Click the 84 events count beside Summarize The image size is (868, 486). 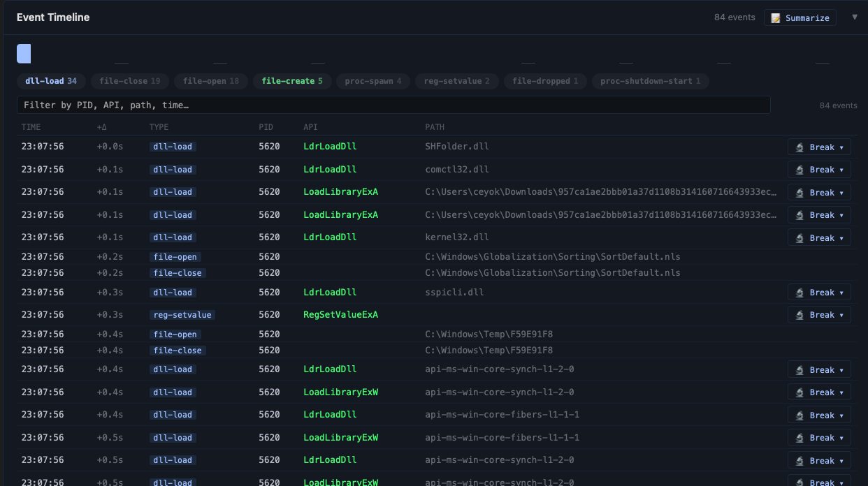coord(735,17)
